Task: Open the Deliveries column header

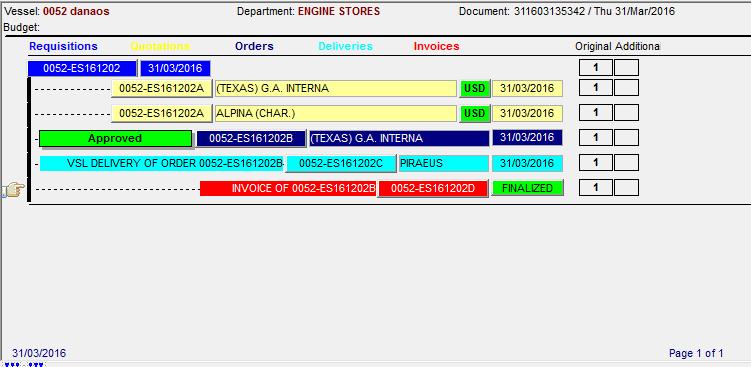Action: [x=345, y=46]
